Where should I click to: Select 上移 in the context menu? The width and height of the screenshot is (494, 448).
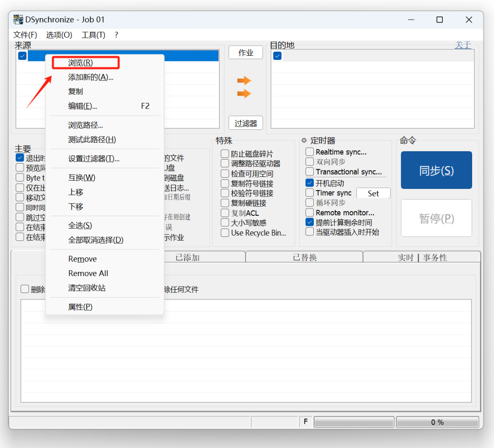click(x=75, y=192)
